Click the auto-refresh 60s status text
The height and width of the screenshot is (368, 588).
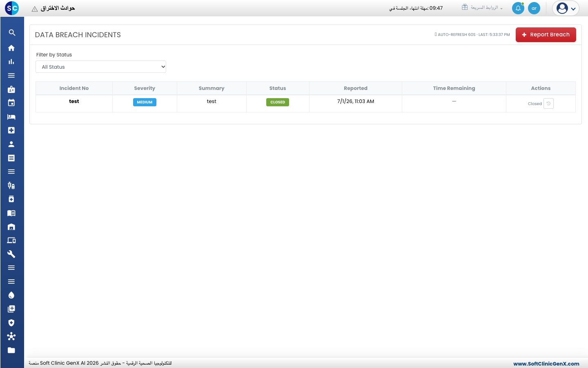pos(472,35)
